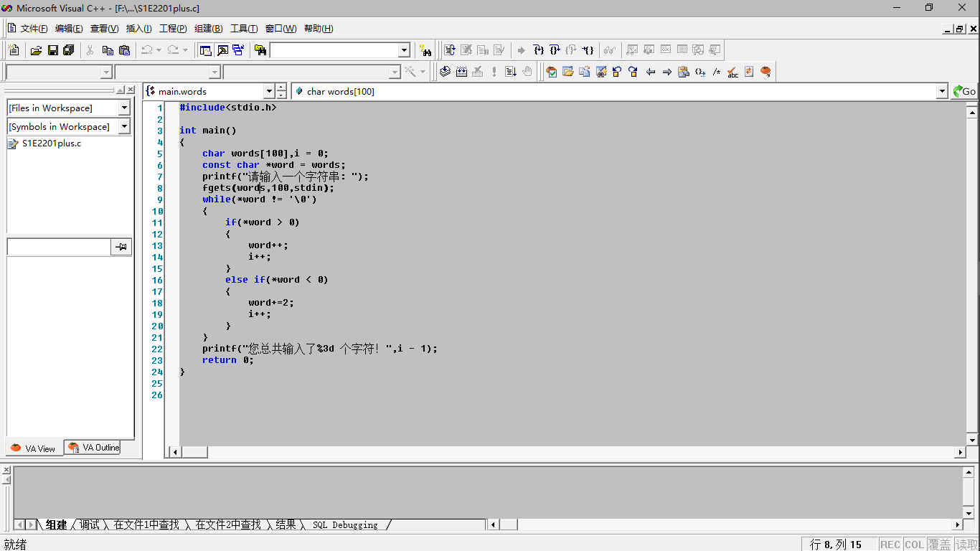The image size is (980, 551).
Task: Click Visual Assist navigate back arrow
Action: pyautogui.click(x=651, y=72)
